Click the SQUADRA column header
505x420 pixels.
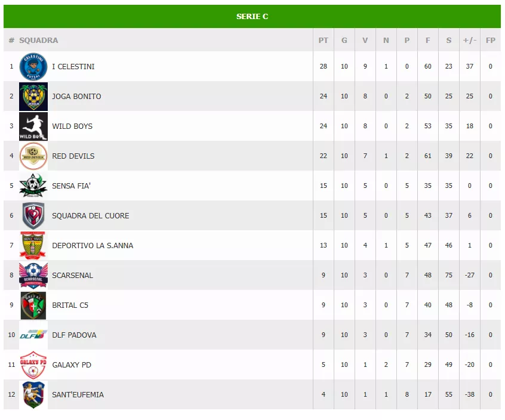point(39,41)
